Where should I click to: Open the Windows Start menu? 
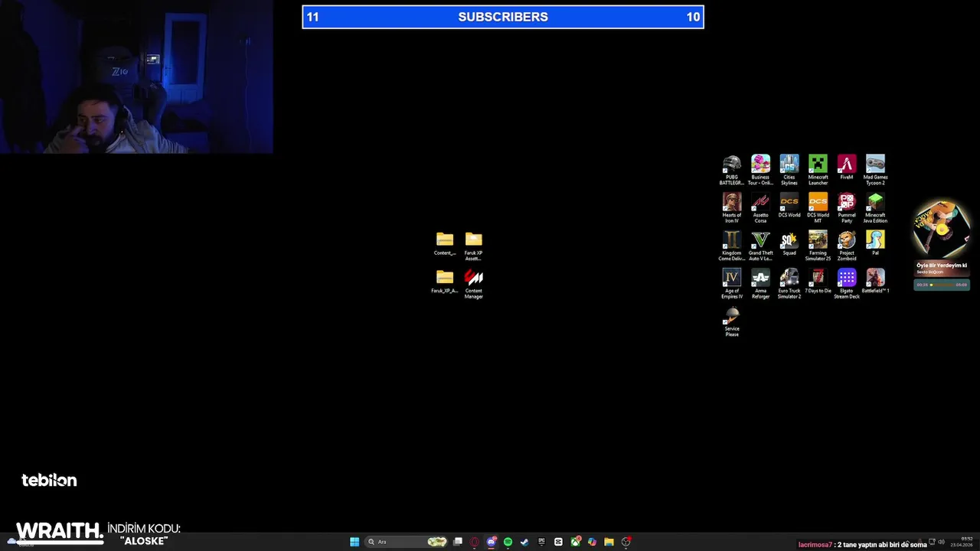(354, 542)
